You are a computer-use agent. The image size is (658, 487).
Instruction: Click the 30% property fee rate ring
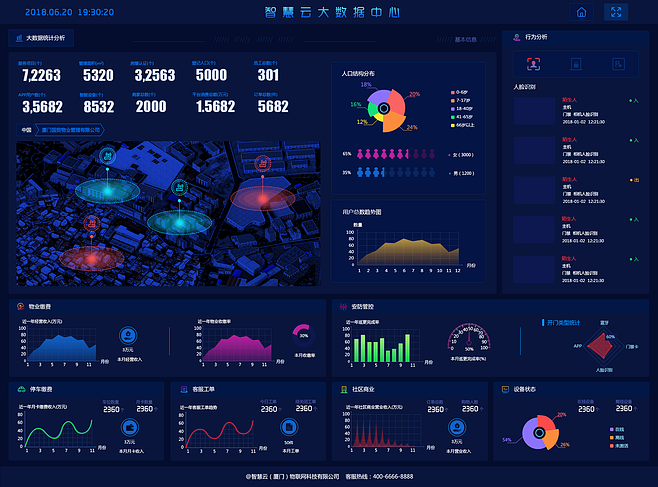[303, 336]
